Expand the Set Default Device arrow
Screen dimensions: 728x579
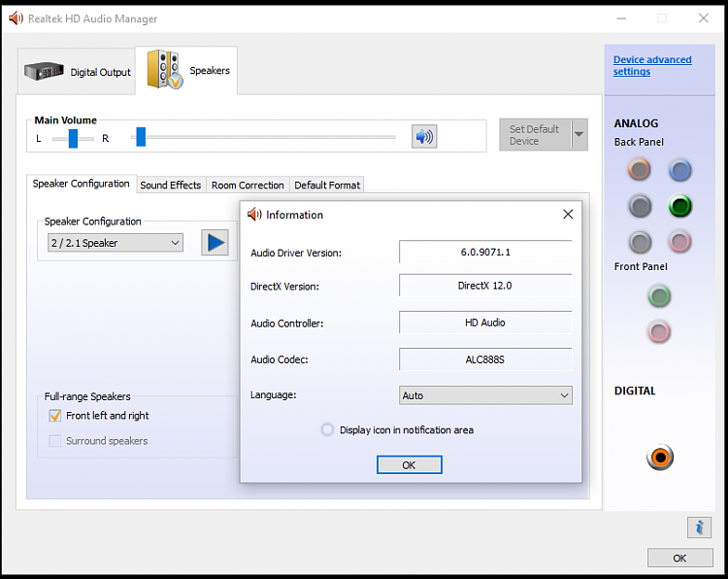pyautogui.click(x=579, y=134)
